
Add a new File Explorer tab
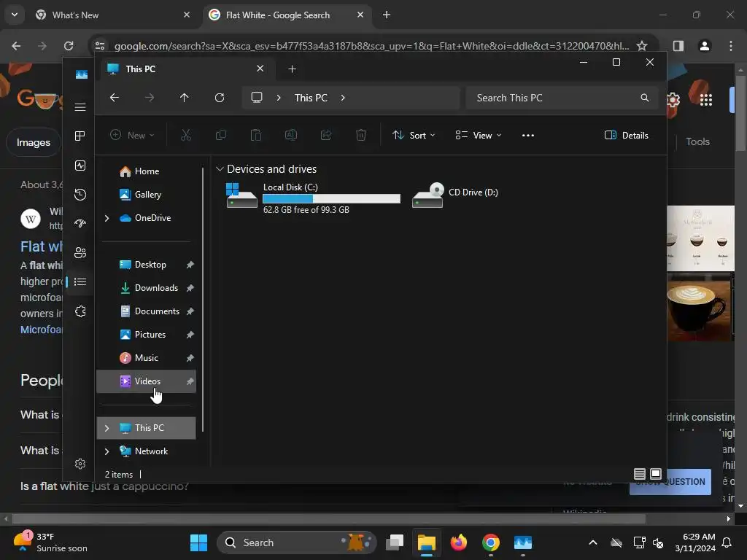[x=292, y=69]
